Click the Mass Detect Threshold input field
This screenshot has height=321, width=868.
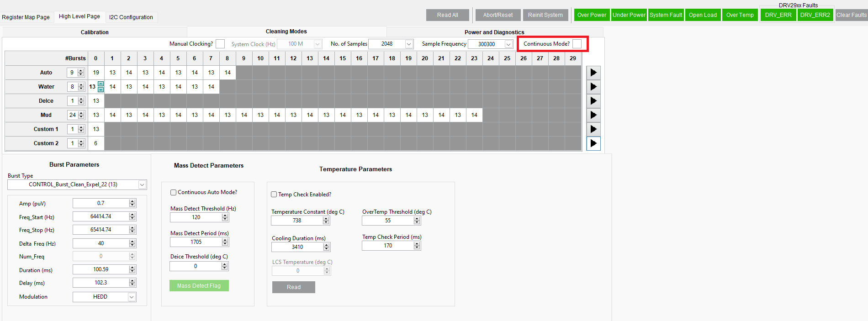pyautogui.click(x=196, y=217)
